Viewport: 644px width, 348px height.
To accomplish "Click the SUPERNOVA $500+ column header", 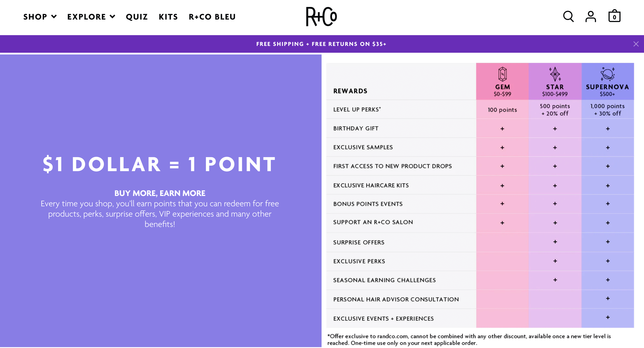I will tap(607, 90).
